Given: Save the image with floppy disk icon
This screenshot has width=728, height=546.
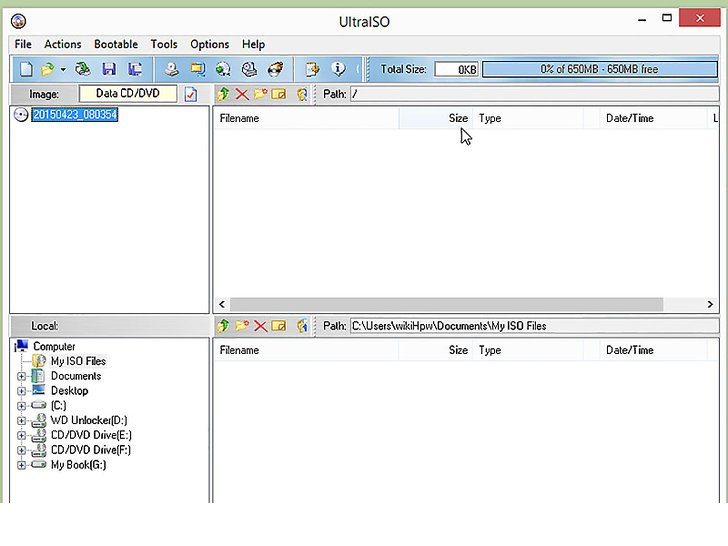Looking at the screenshot, I should point(109,69).
